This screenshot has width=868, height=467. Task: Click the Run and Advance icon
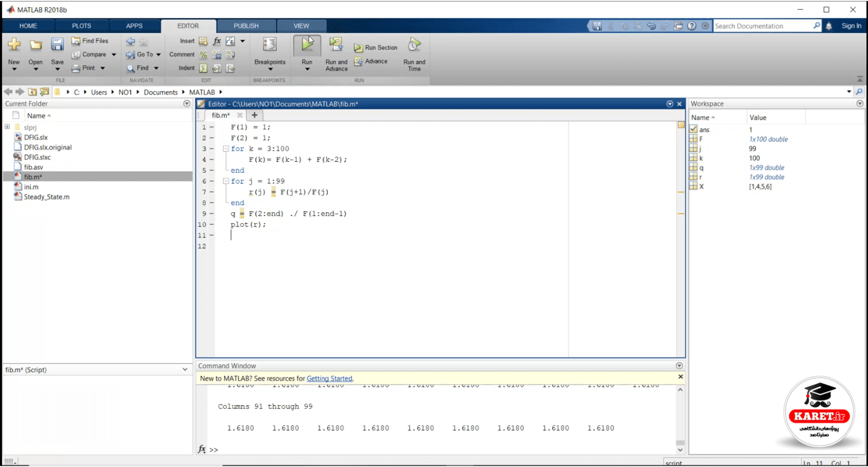point(336,45)
